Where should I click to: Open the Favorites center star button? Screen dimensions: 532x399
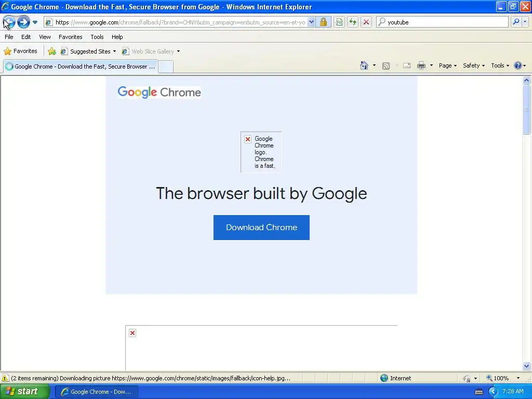[x=20, y=51]
